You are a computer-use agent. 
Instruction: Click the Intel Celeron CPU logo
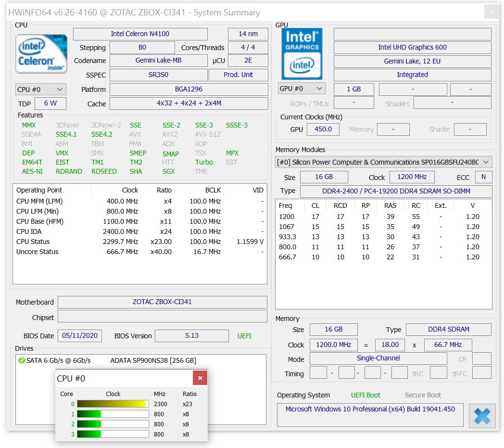(x=41, y=54)
